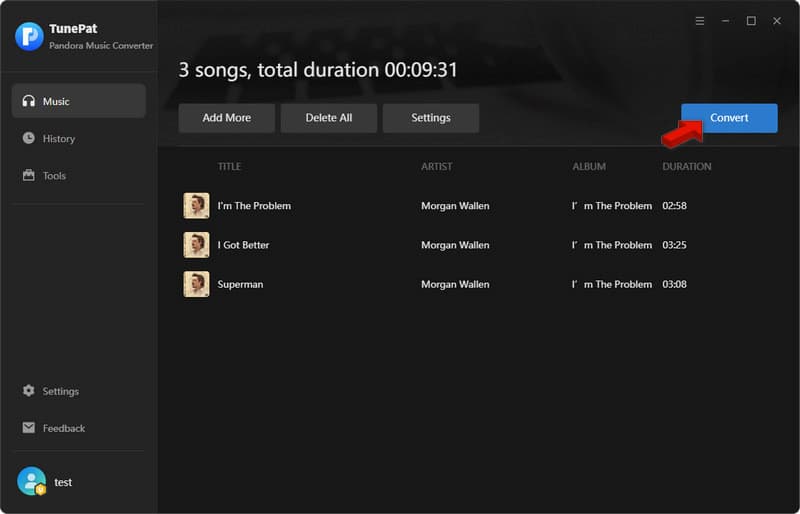The width and height of the screenshot is (800, 514).
Task: Click the clock History icon
Action: click(29, 138)
